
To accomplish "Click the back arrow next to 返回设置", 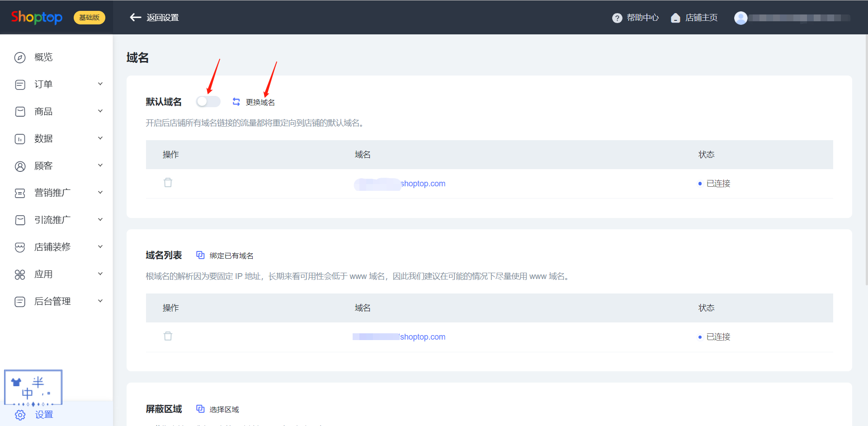I will click(135, 18).
